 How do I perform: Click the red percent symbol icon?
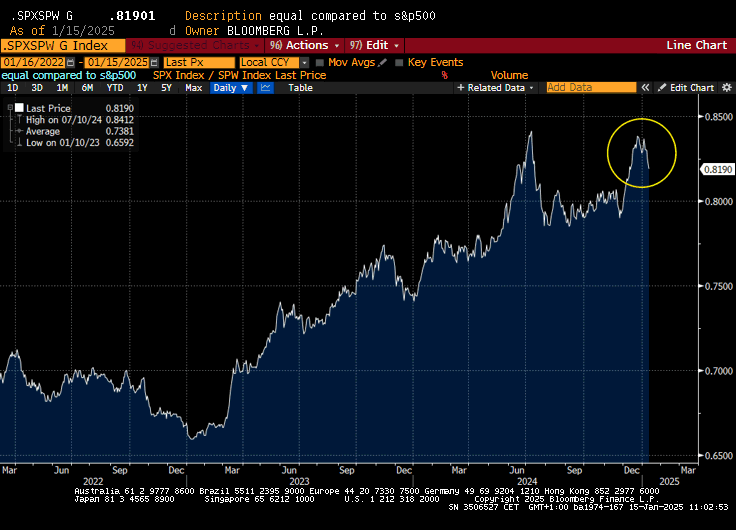[x=445, y=75]
